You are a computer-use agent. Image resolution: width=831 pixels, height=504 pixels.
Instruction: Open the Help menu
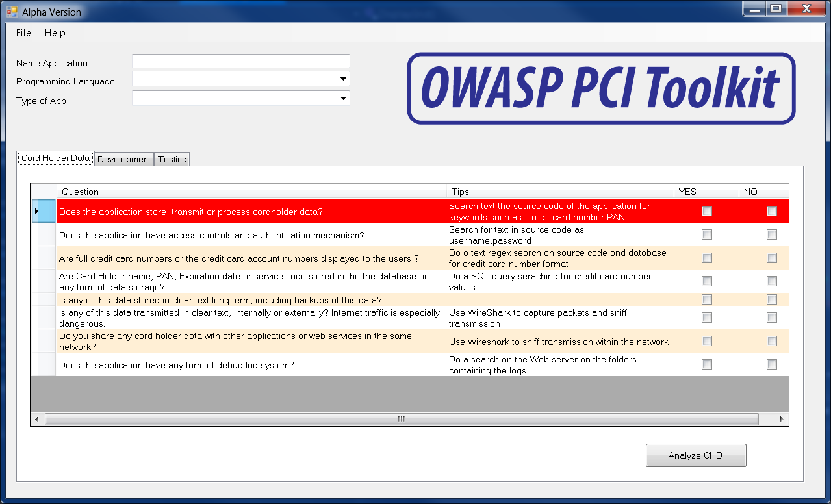pyautogui.click(x=55, y=33)
